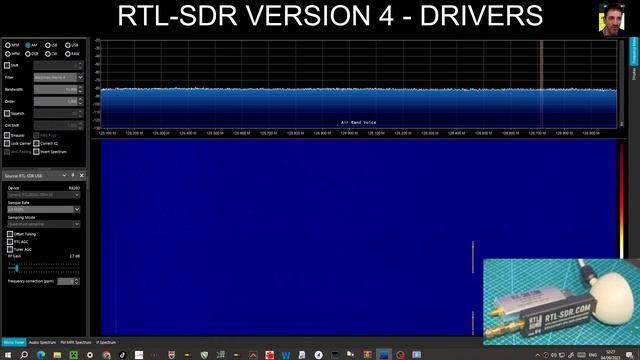The width and height of the screenshot is (640, 360).
Task: Open the Device dropdown
Action: [x=44, y=195]
